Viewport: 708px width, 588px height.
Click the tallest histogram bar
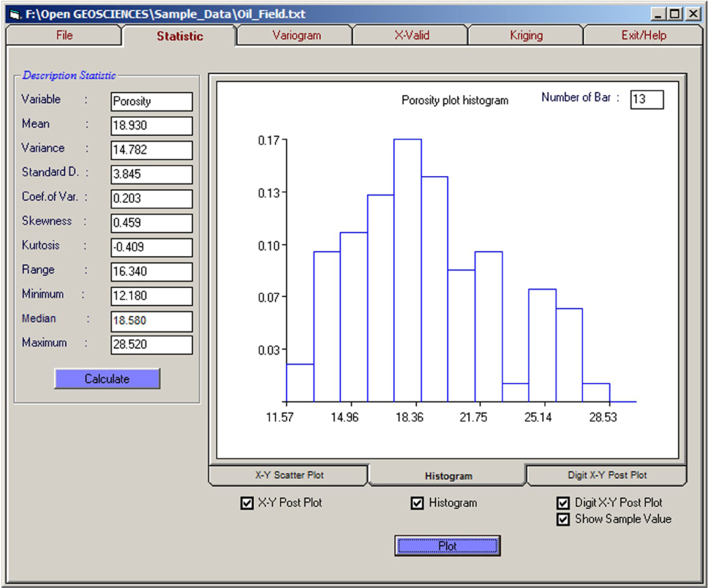tap(407, 270)
